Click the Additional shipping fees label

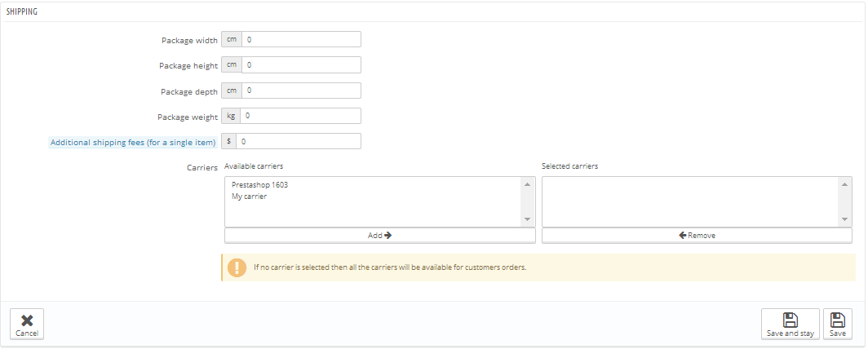[133, 143]
